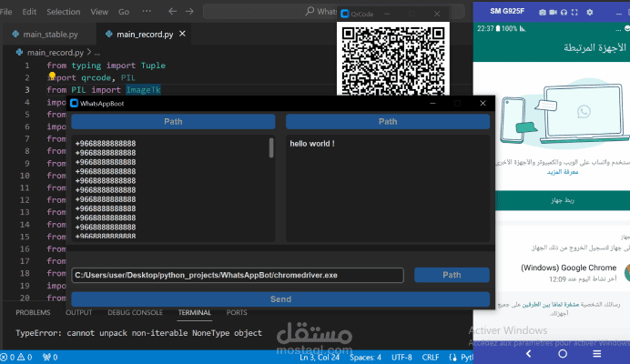Viewport: 630px width, 364px height.
Task: Tap the Android back navigation button
Action: click(528, 354)
